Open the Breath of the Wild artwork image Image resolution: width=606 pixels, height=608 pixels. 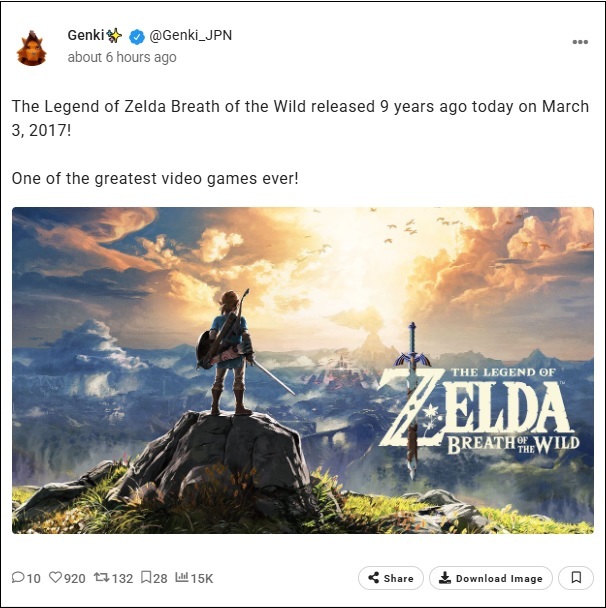point(303,370)
